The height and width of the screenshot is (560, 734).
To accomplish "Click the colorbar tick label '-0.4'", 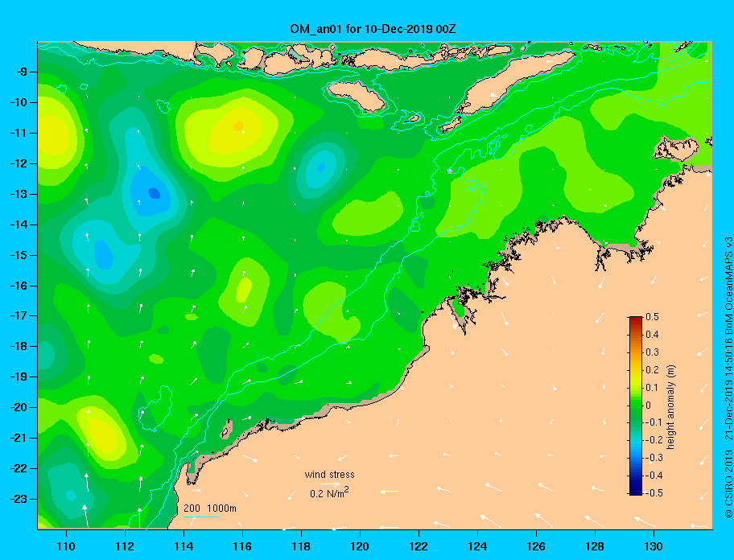I will (x=654, y=476).
